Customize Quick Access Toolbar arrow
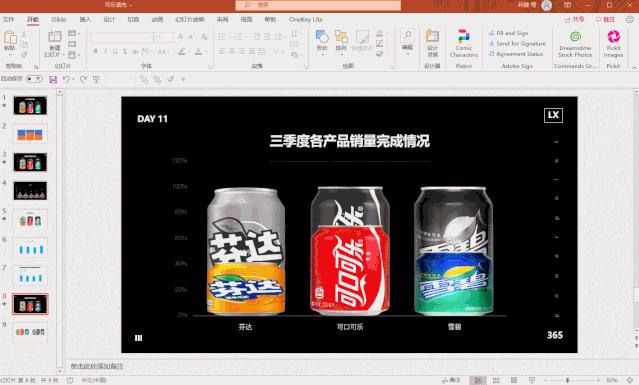Viewport: 639px width, 385px height. coord(183,79)
